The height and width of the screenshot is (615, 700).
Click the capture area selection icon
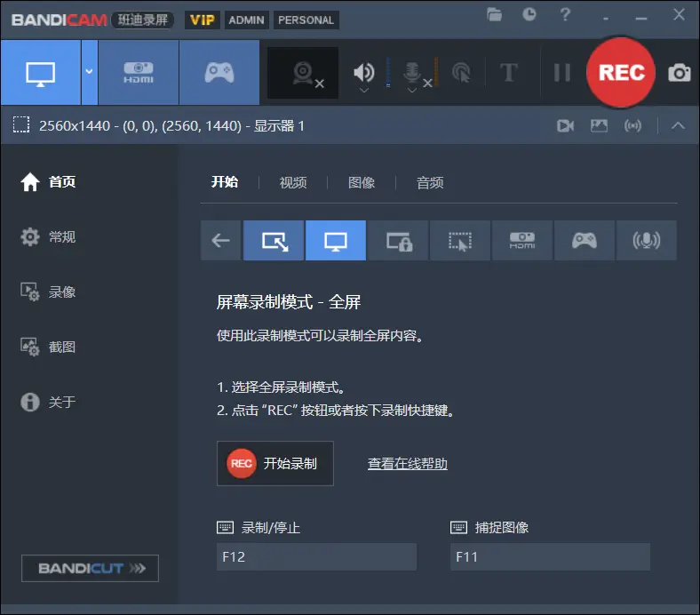coord(21,125)
